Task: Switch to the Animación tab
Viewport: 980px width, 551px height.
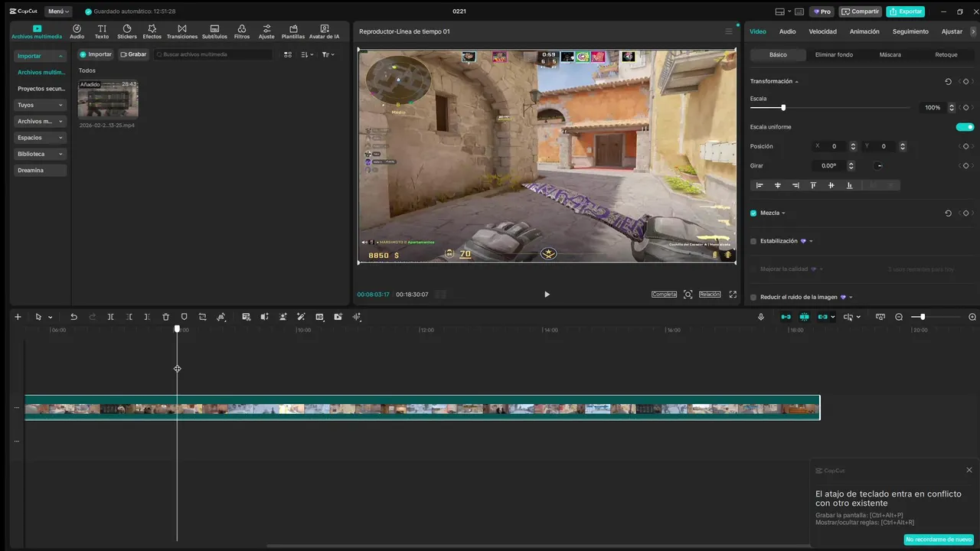Action: coord(864,31)
